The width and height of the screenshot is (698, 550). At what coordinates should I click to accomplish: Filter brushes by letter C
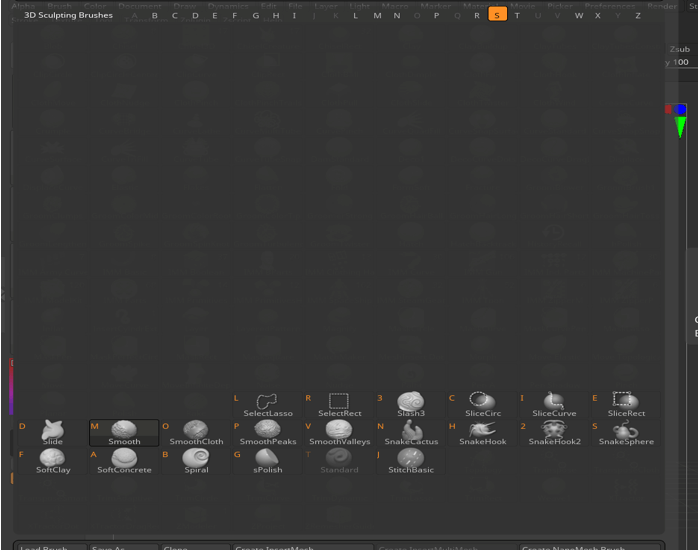coord(174,16)
